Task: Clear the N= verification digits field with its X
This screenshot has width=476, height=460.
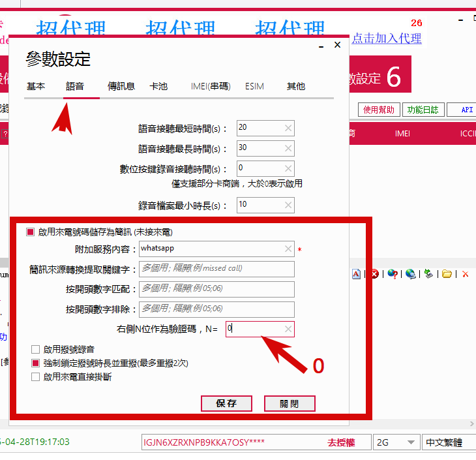Action: [x=288, y=329]
